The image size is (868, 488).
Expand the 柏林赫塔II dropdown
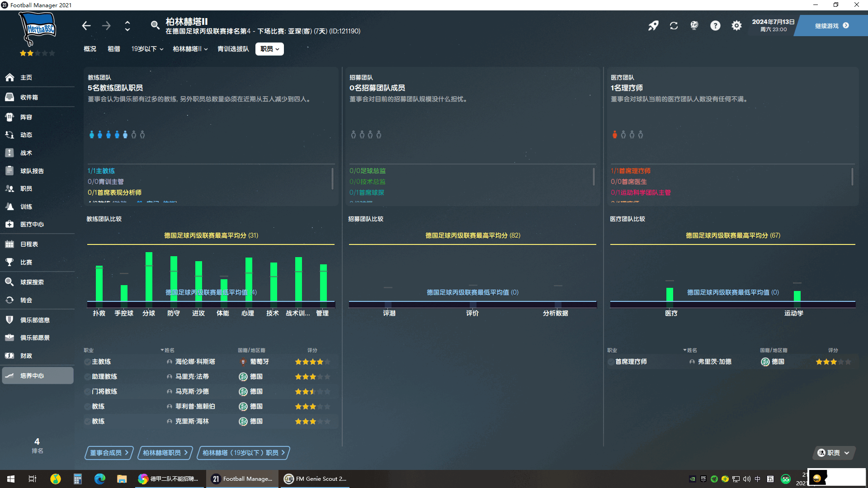point(190,49)
